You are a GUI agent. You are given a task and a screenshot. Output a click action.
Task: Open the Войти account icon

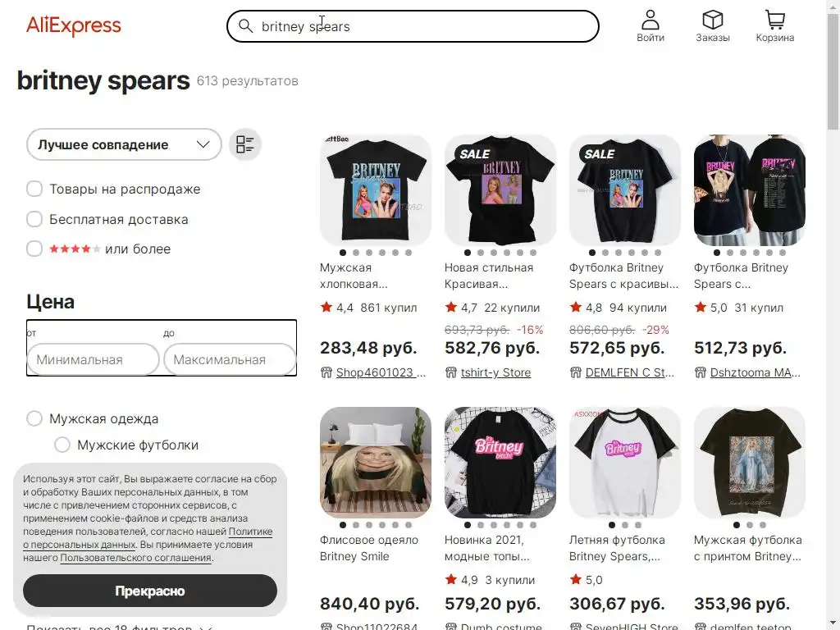(x=651, y=20)
